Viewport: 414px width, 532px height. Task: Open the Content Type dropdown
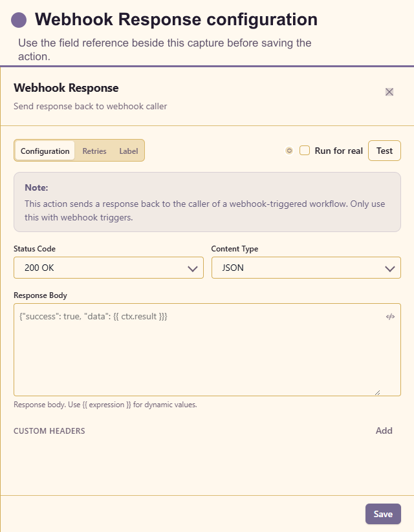pyautogui.click(x=306, y=268)
